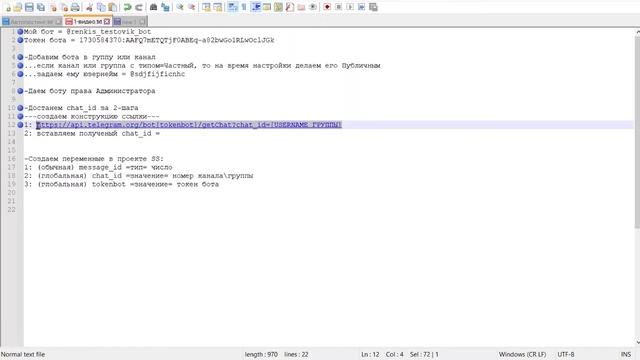Click 'Ln : 12' position in status bar
The width and height of the screenshot is (640, 360).
click(x=370, y=354)
